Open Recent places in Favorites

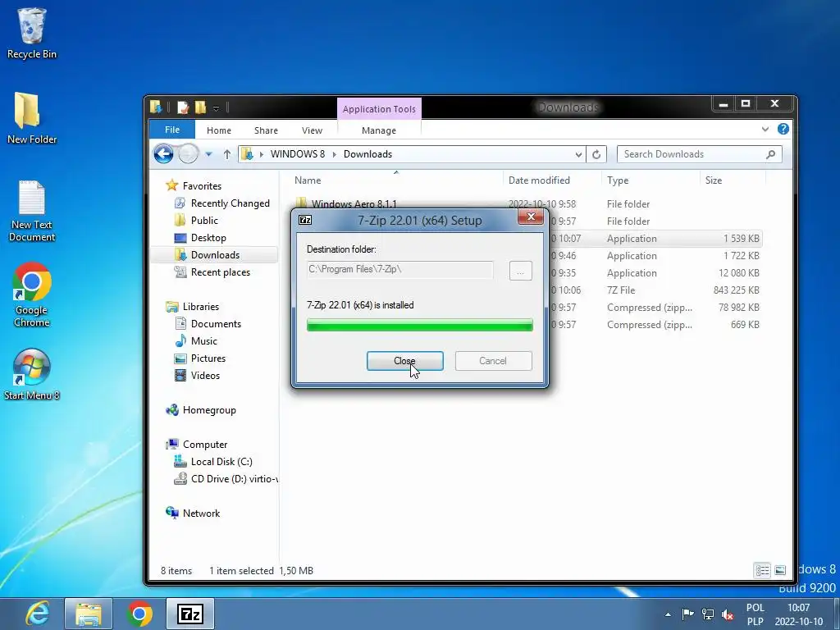tap(212, 272)
